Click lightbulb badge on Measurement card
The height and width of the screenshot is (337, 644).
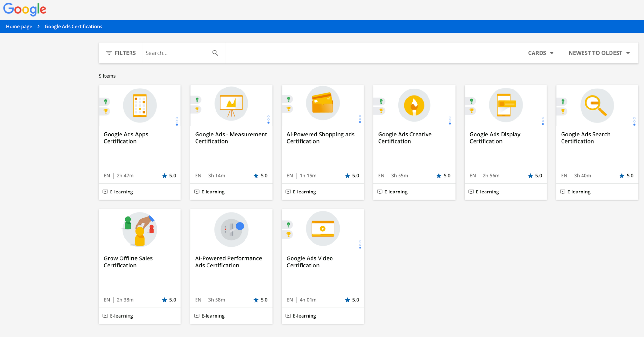(197, 100)
